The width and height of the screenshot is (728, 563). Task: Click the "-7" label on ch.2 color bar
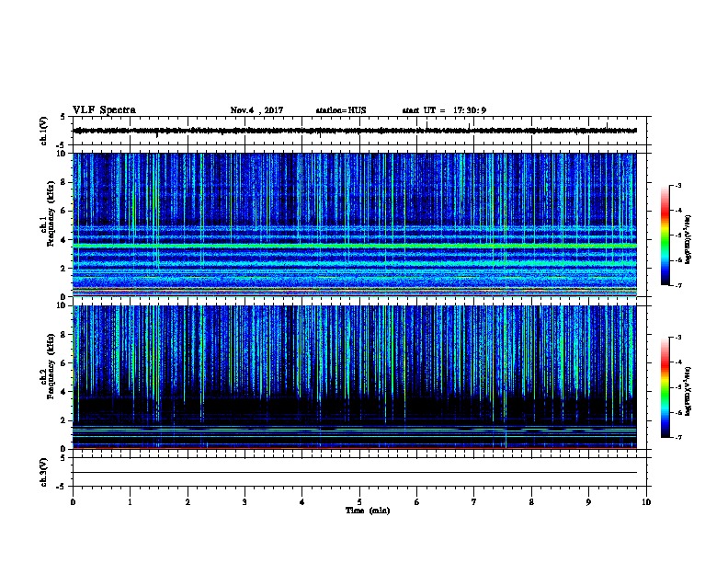pos(677,437)
